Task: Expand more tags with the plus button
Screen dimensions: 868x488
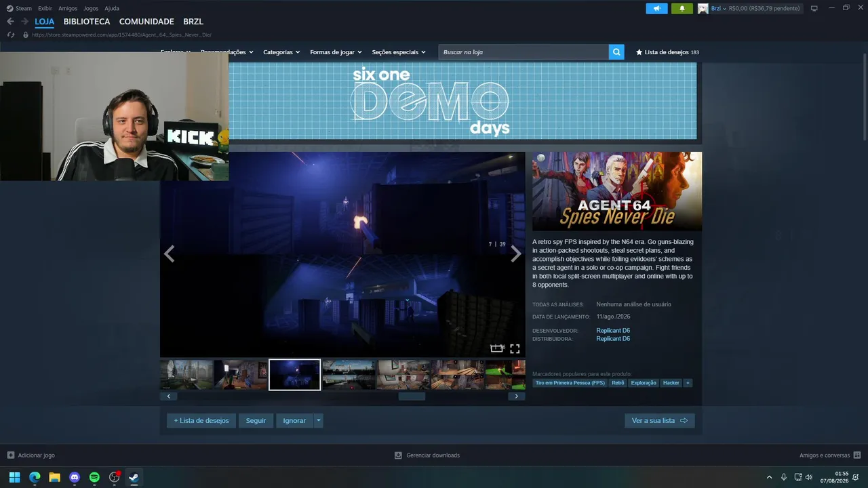Action: (688, 383)
